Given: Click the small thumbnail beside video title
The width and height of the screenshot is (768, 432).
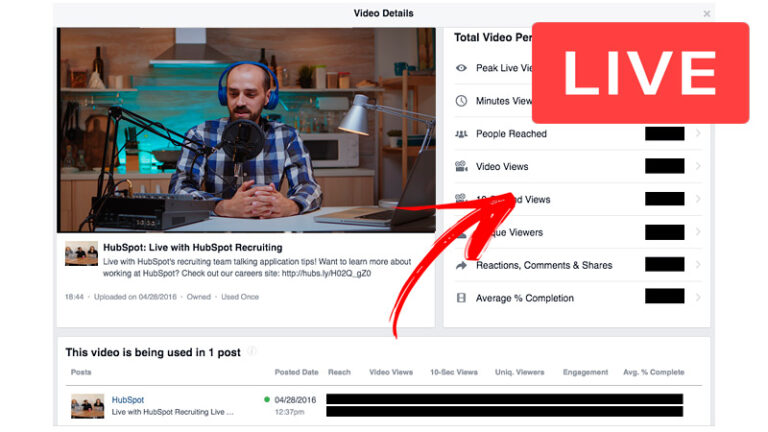Looking at the screenshot, I should 81,253.
